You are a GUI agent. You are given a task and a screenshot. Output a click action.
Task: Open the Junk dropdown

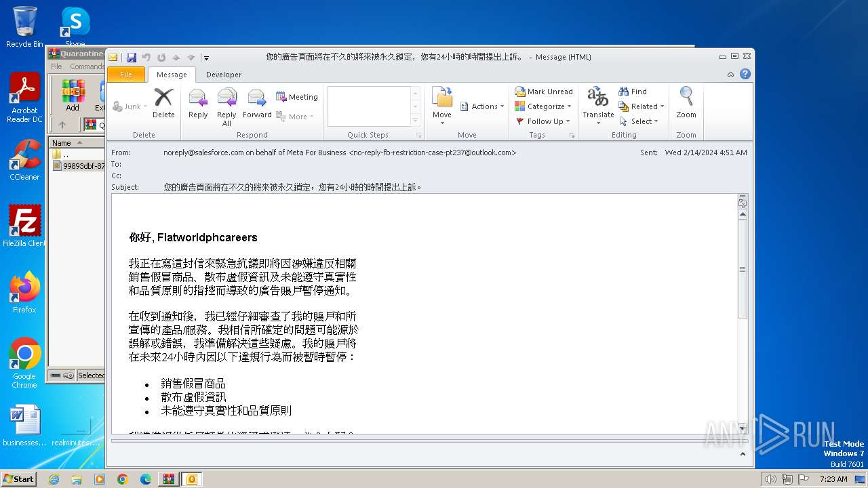tap(129, 106)
